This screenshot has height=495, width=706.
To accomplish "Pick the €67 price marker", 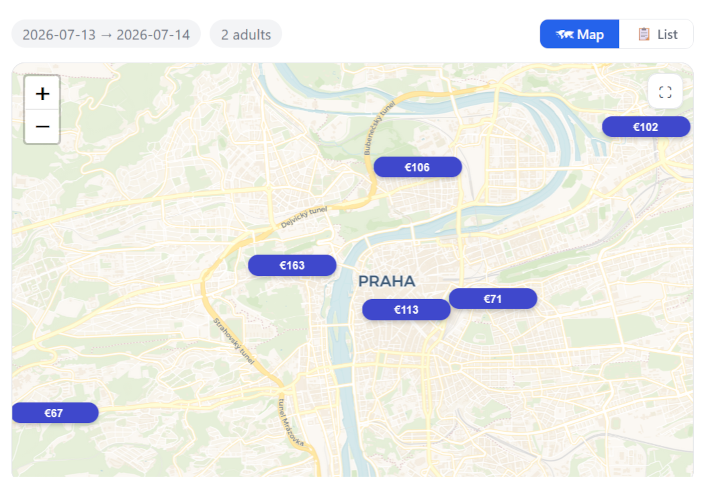I will [x=54, y=413].
